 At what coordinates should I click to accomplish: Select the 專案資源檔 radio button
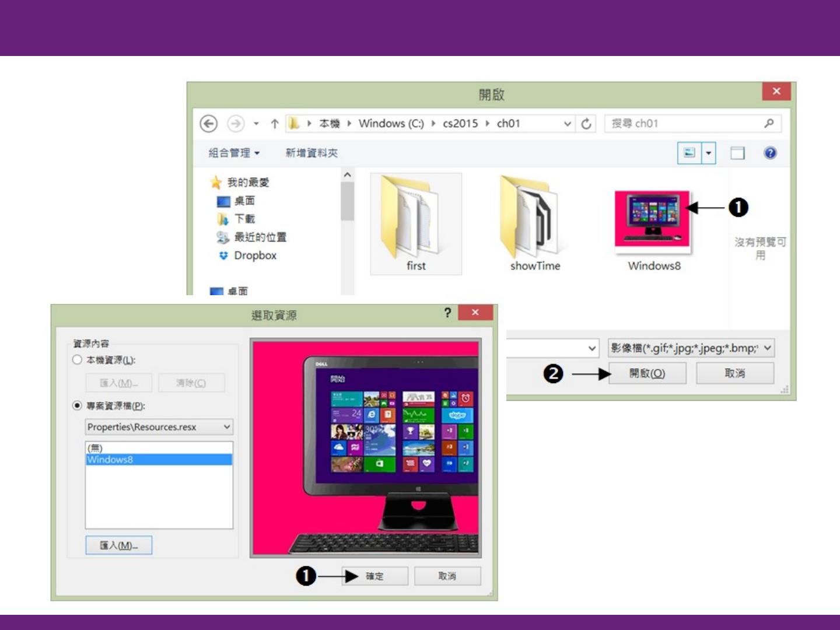[x=77, y=405]
